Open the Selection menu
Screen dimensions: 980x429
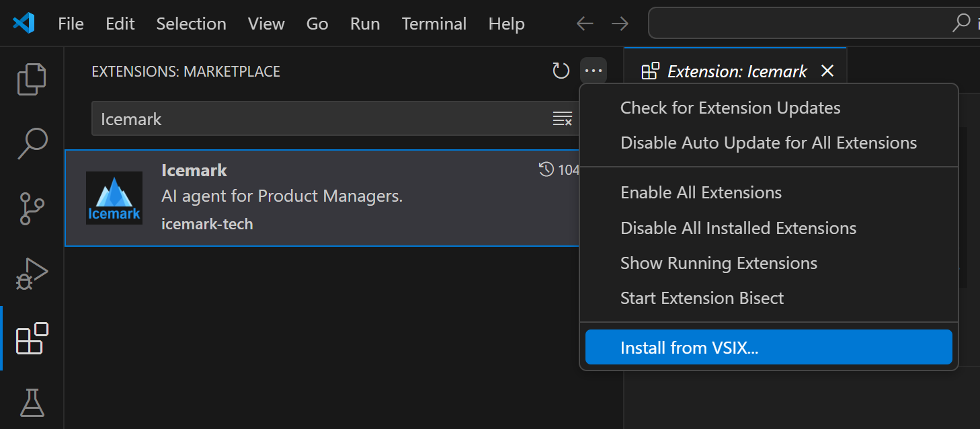coord(191,24)
